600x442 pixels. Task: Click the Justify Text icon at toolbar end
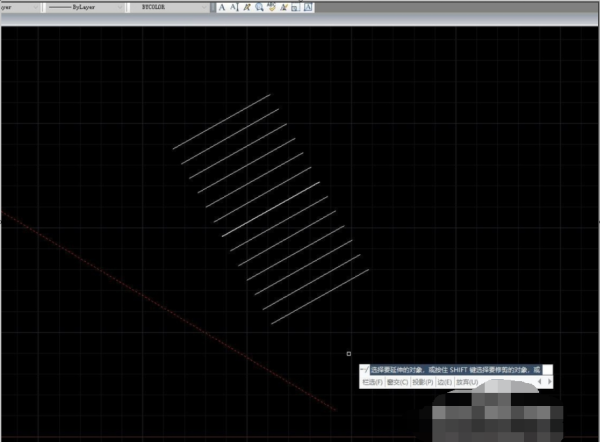(308, 7)
